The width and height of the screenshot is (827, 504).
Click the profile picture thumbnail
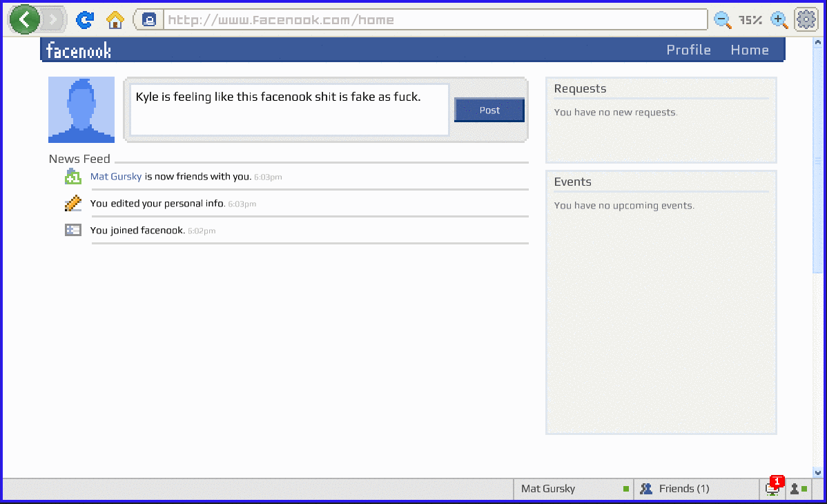pos(81,110)
